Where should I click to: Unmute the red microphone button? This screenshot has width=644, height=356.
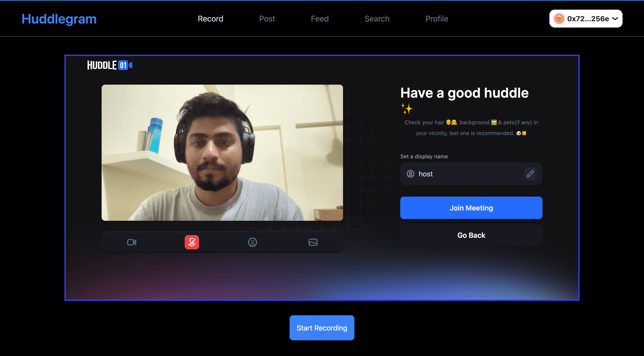click(x=192, y=242)
